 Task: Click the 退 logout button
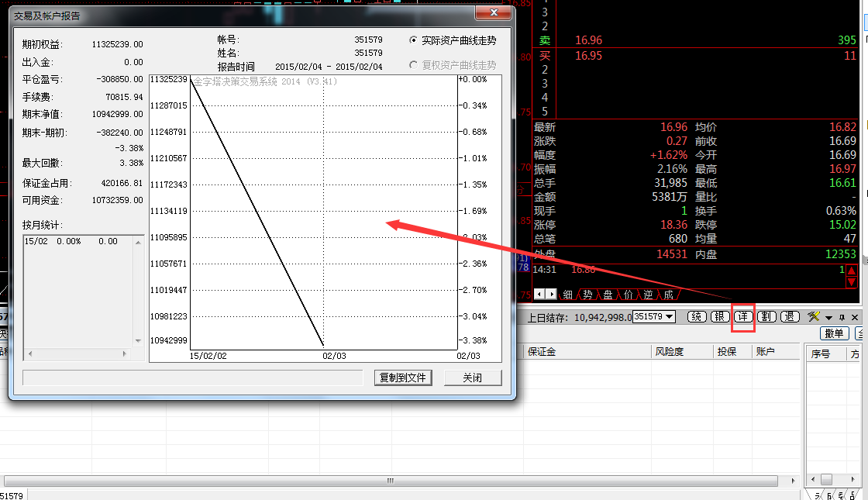pyautogui.click(x=790, y=317)
